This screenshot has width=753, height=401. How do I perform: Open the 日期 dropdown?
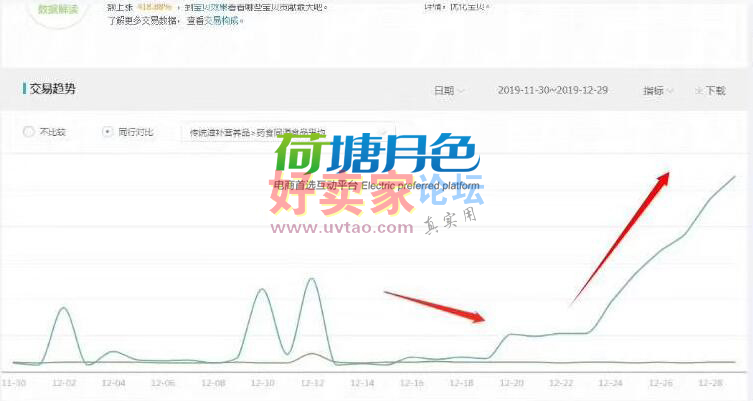click(449, 90)
